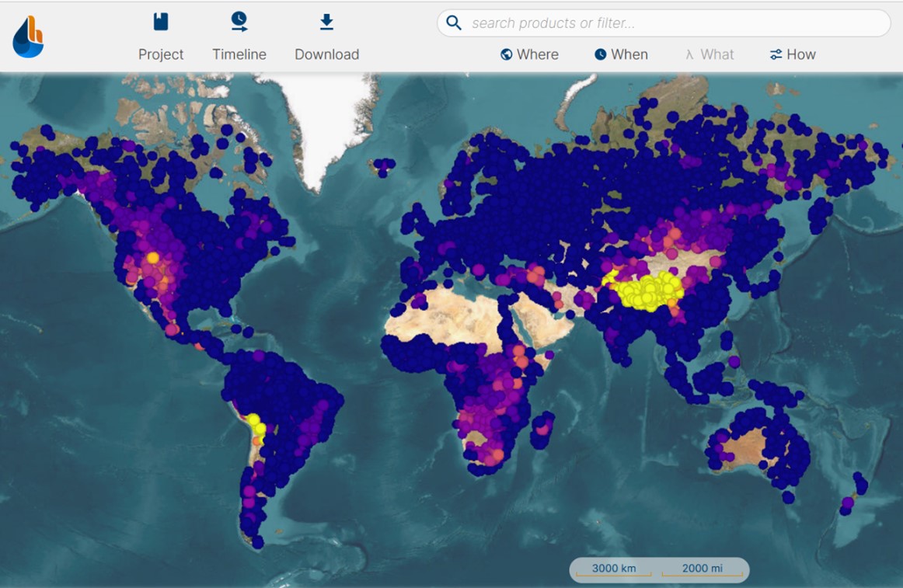Select the Project bookmark icon
903x588 pixels.
(x=161, y=21)
